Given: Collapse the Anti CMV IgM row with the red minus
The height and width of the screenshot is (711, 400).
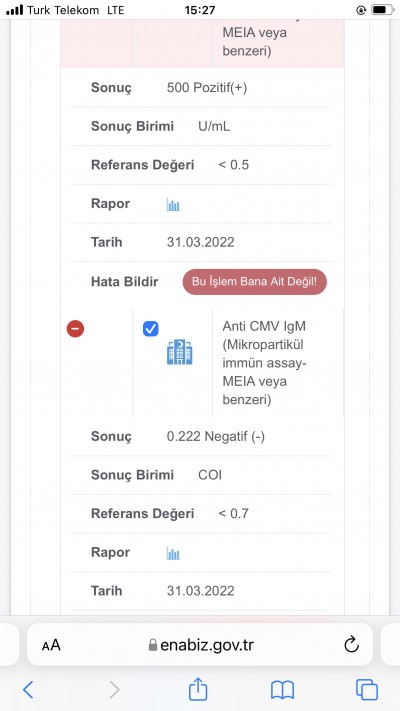Looking at the screenshot, I should 75,329.
